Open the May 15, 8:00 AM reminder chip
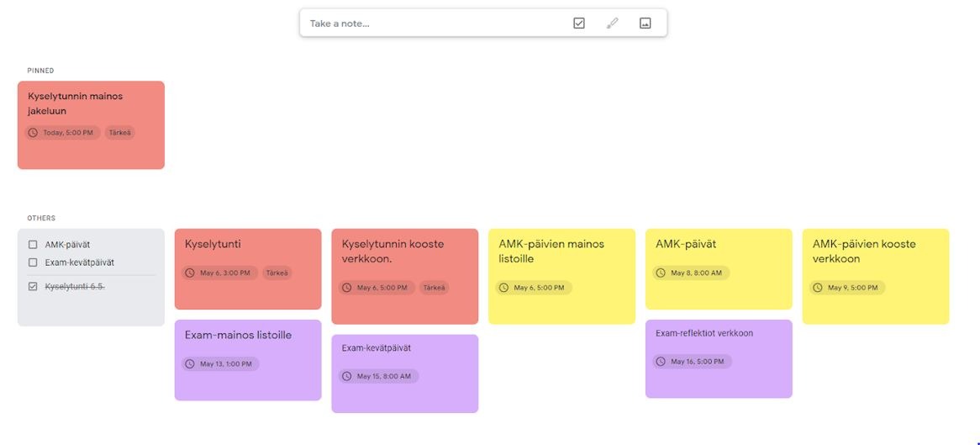This screenshot has height=445, width=980. [x=377, y=376]
